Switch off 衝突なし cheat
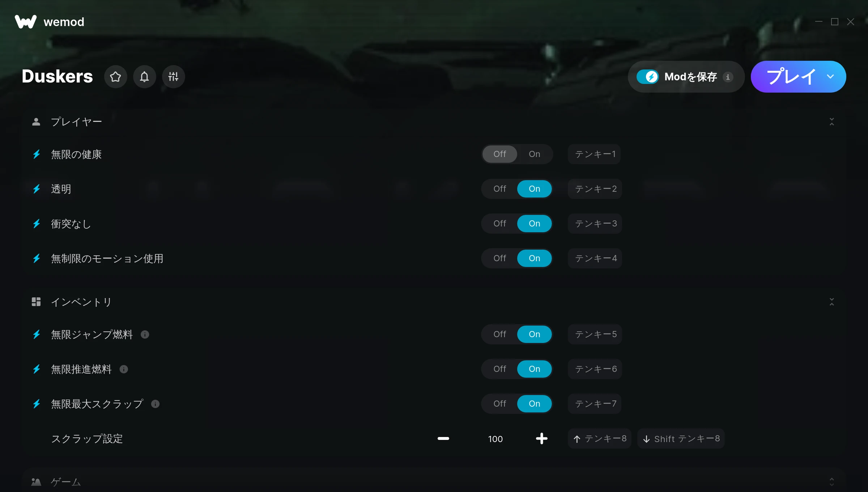 point(500,224)
